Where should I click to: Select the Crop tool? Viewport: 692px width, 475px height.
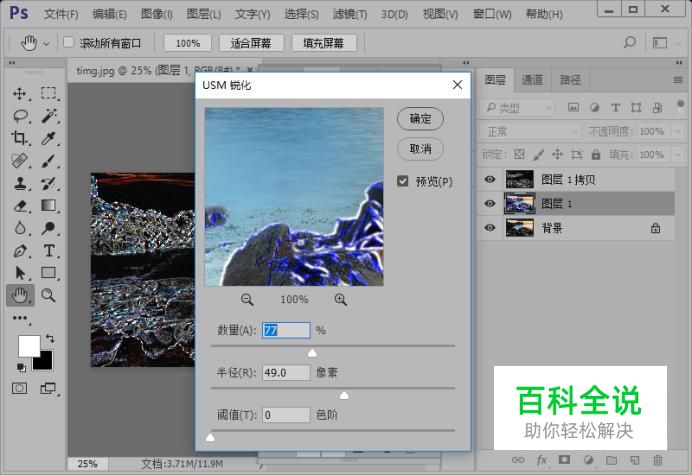[19, 138]
